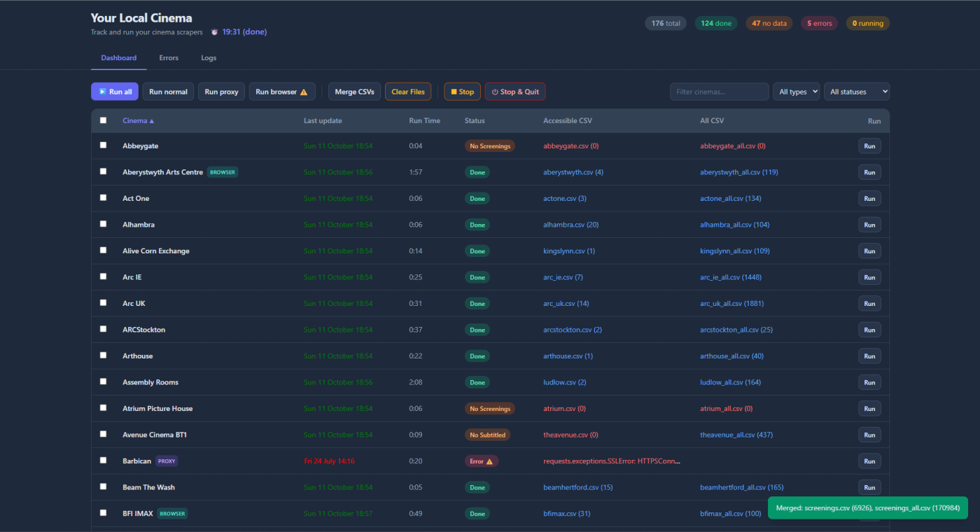The height and width of the screenshot is (532, 980).
Task: Open the aberystwyth.csv (4) link
Action: (x=573, y=172)
